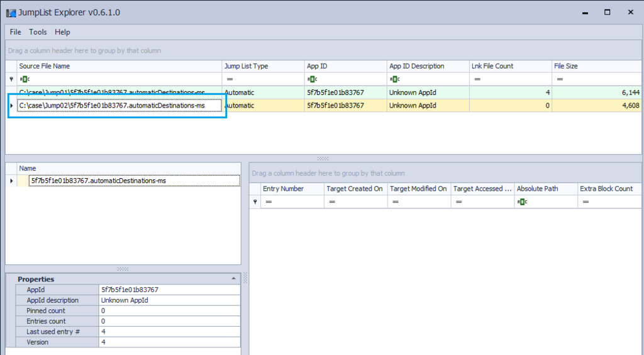This screenshot has height=355, width=644.
Task: Collapse the Properties section chevron
Action: coord(234,279)
